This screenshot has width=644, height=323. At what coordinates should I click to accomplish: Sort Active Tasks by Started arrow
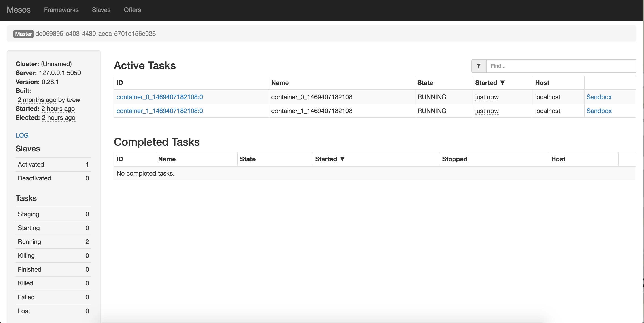coord(502,83)
